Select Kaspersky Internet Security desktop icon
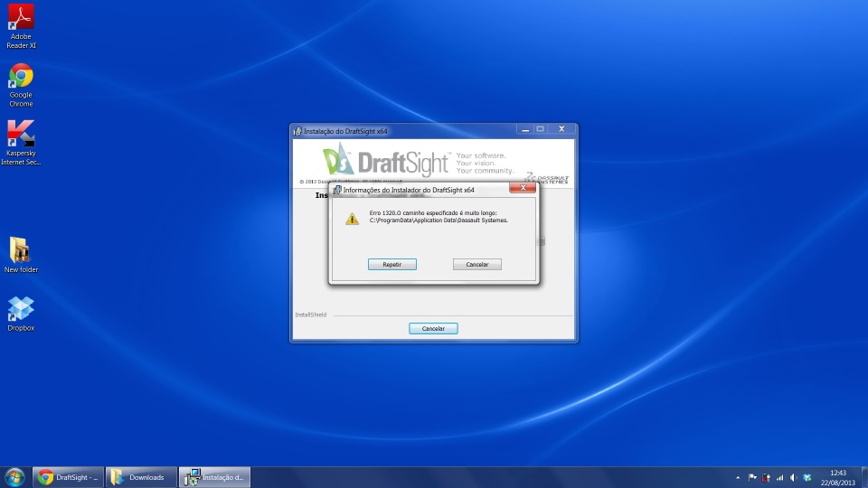The width and height of the screenshot is (868, 488). click(21, 143)
